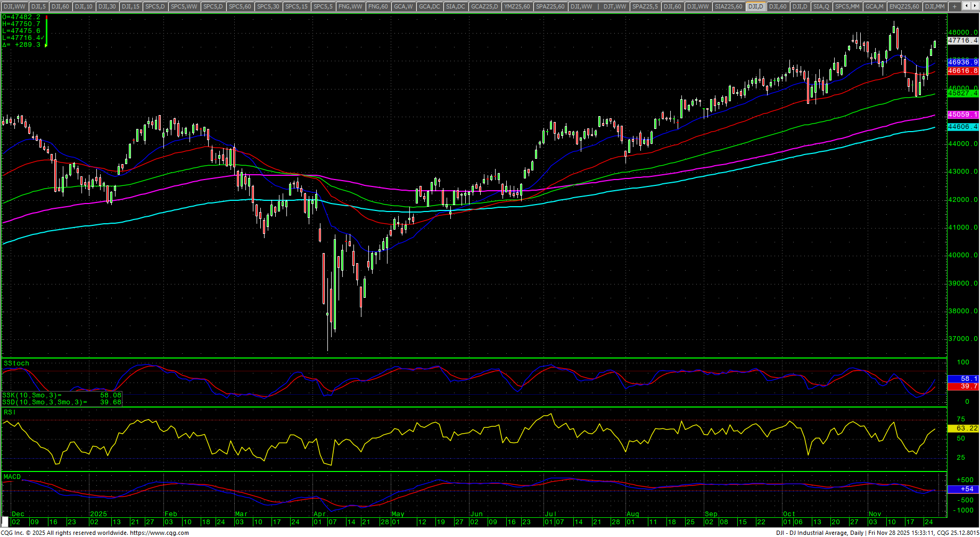Open the GCAZ25,D chart tab
Screen dimensions: 980x537
(x=485, y=6)
